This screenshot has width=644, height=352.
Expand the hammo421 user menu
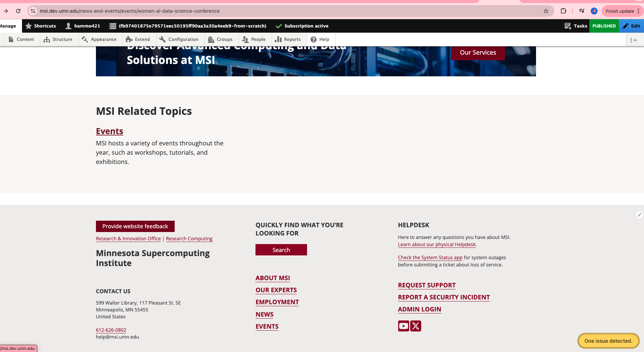pos(83,26)
